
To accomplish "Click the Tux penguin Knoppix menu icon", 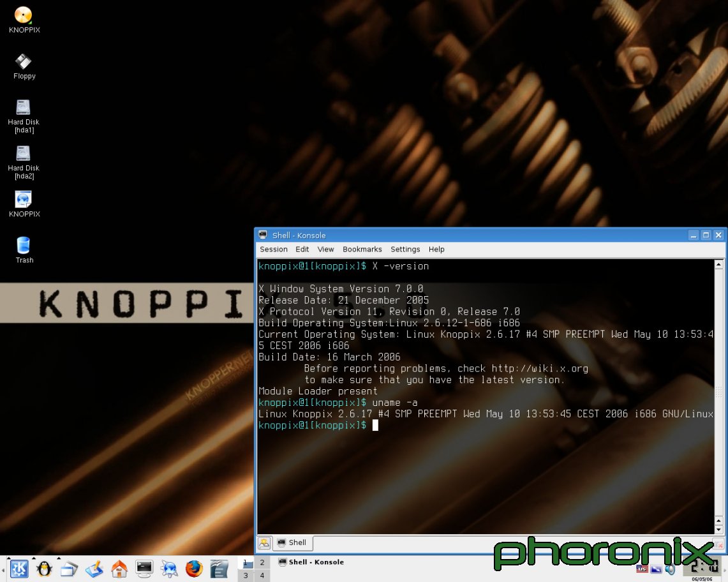I will coord(44,568).
